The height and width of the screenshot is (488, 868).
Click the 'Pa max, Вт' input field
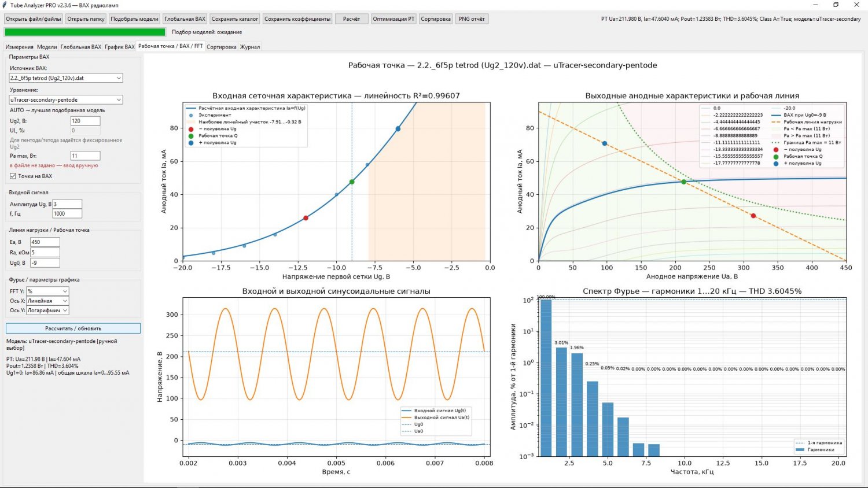click(x=85, y=156)
